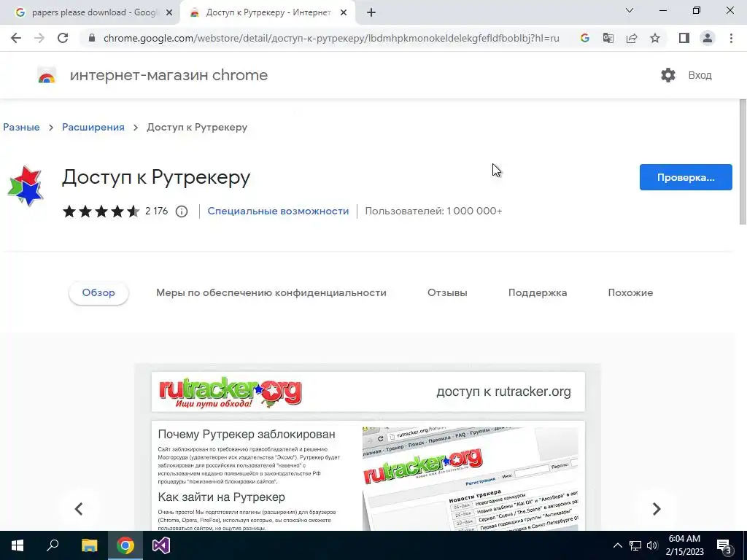747x560 pixels.
Task: Click the blue 'Проверка...' button
Action: tap(686, 177)
